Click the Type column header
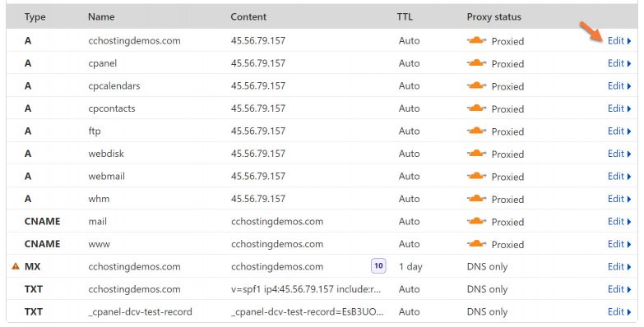This screenshot has width=644, height=327. [35, 16]
